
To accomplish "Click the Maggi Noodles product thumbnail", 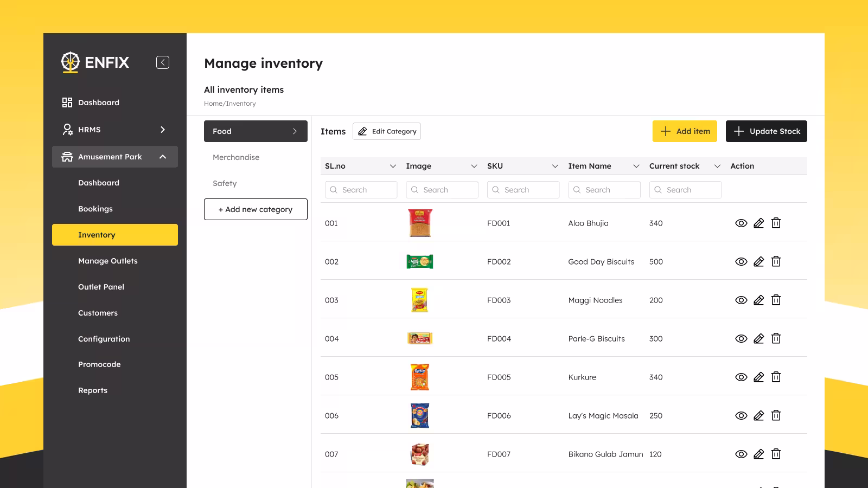I will 420,300.
